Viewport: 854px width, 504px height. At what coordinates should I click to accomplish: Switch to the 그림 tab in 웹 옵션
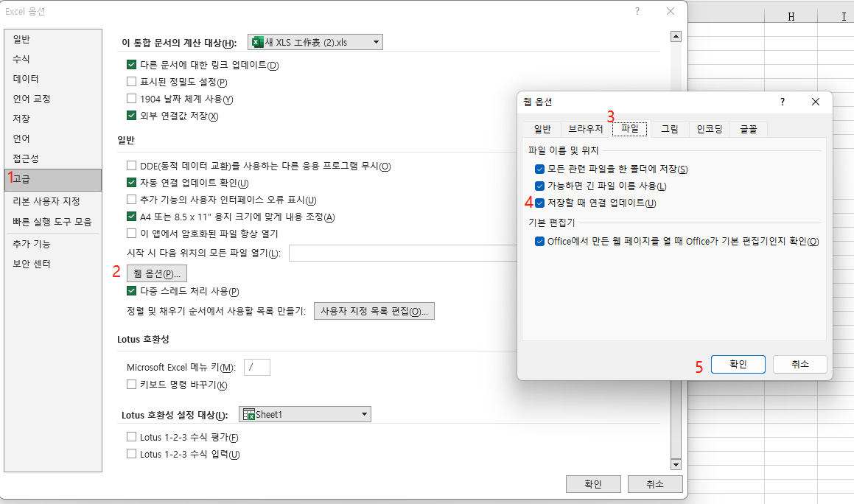[x=669, y=128]
